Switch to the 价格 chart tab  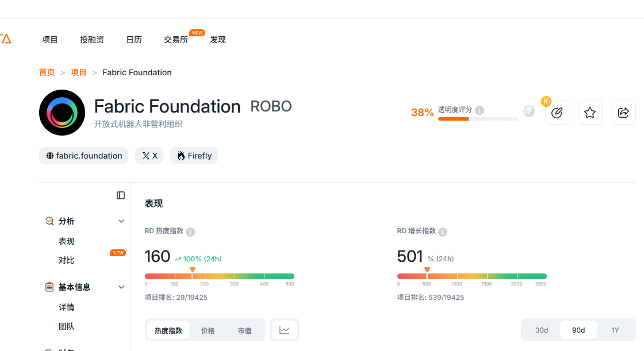coord(208,330)
